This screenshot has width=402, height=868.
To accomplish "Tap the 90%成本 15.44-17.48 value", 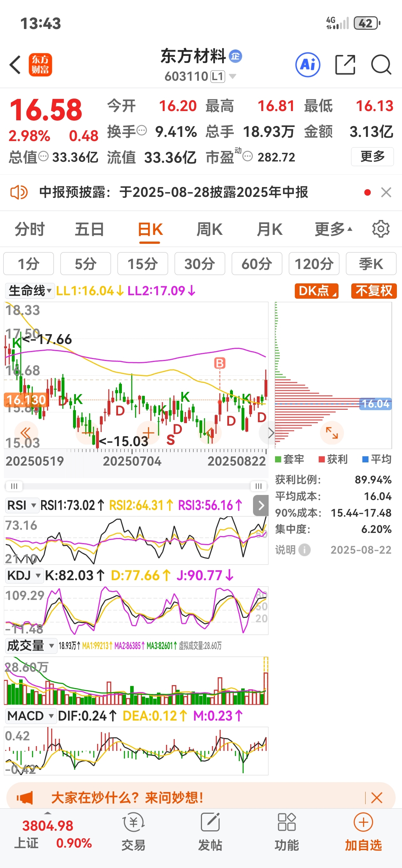I will click(x=361, y=513).
